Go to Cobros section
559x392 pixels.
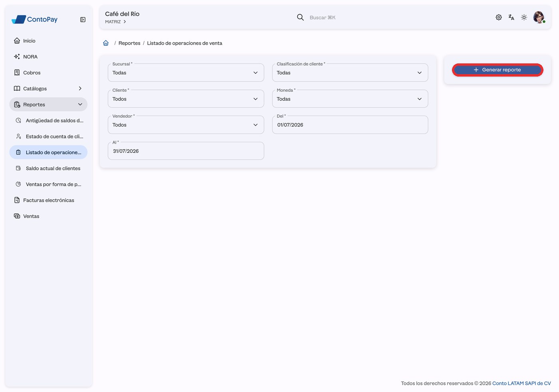48,73
